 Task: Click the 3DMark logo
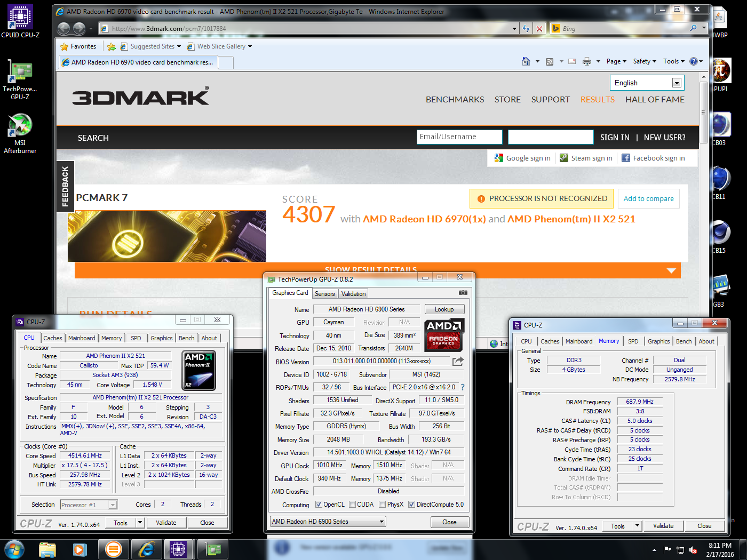(141, 97)
